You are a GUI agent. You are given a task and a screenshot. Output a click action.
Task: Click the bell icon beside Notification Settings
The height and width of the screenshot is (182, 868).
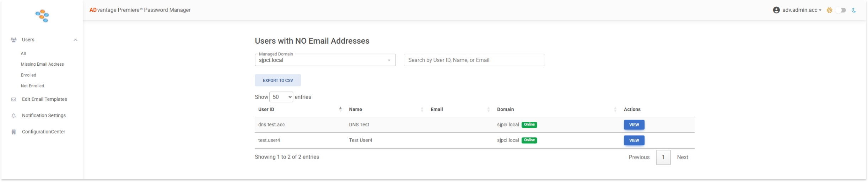pos(14,116)
